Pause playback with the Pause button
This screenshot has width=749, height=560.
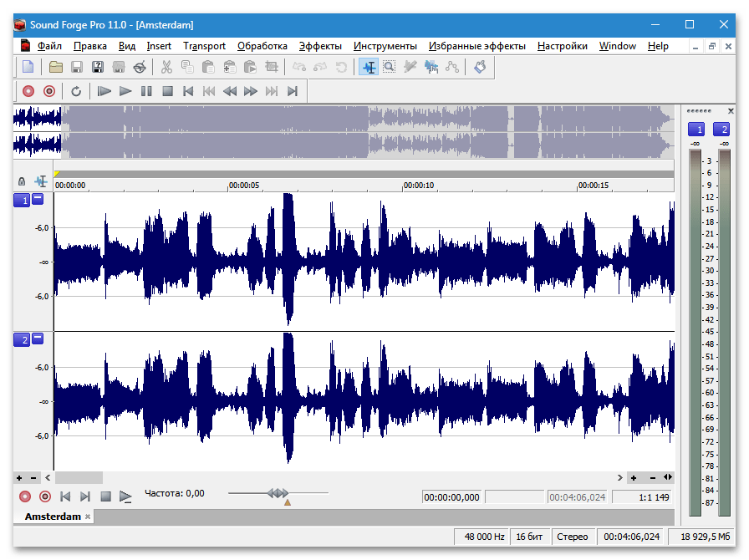(x=146, y=91)
